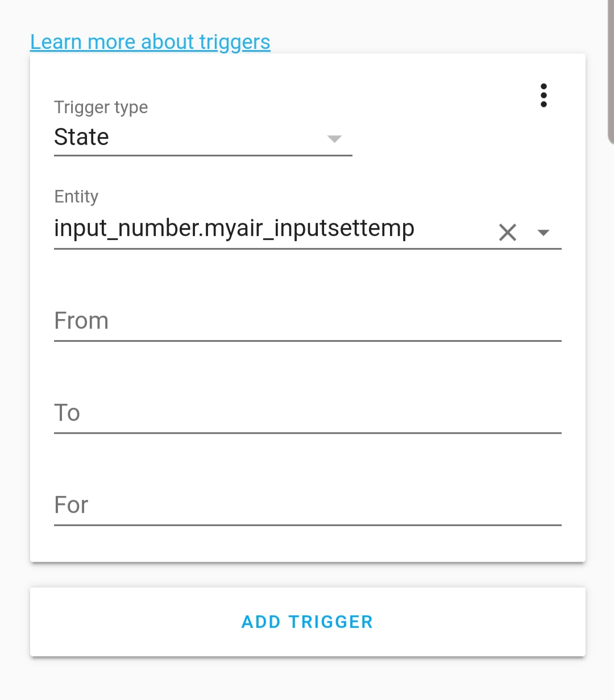Click the input_number.myair_inputsettemp entity name
The height and width of the screenshot is (700, 614).
[x=234, y=229]
